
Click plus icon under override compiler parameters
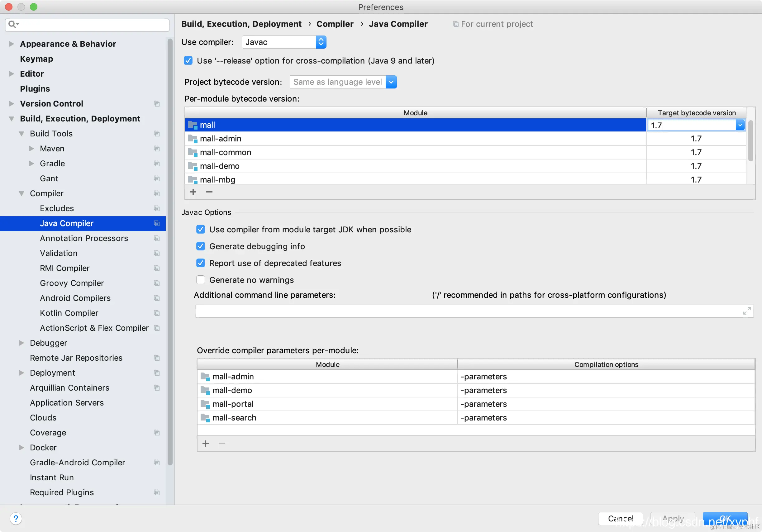[205, 444]
